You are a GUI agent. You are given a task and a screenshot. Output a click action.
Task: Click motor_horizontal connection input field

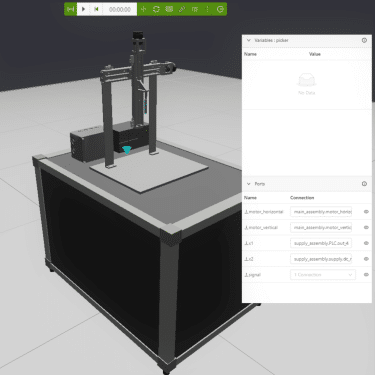pyautogui.click(x=321, y=212)
